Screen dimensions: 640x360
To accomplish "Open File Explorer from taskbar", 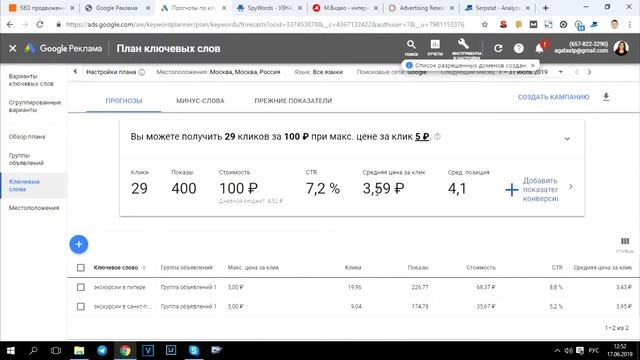I will click(x=79, y=351).
